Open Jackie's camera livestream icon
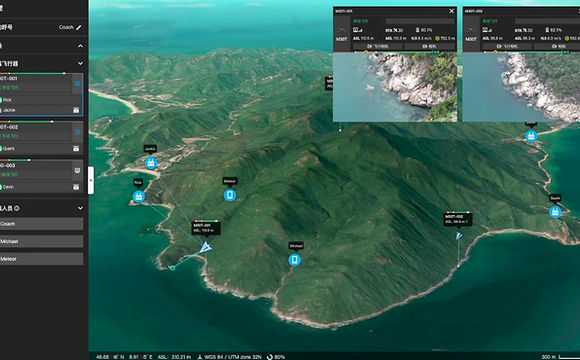The image size is (580, 360). 76,110
